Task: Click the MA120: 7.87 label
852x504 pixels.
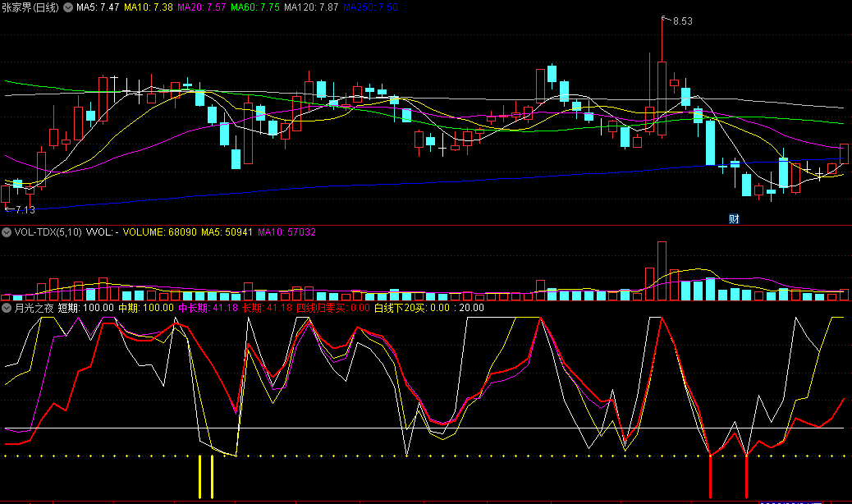Action: click(x=311, y=7)
